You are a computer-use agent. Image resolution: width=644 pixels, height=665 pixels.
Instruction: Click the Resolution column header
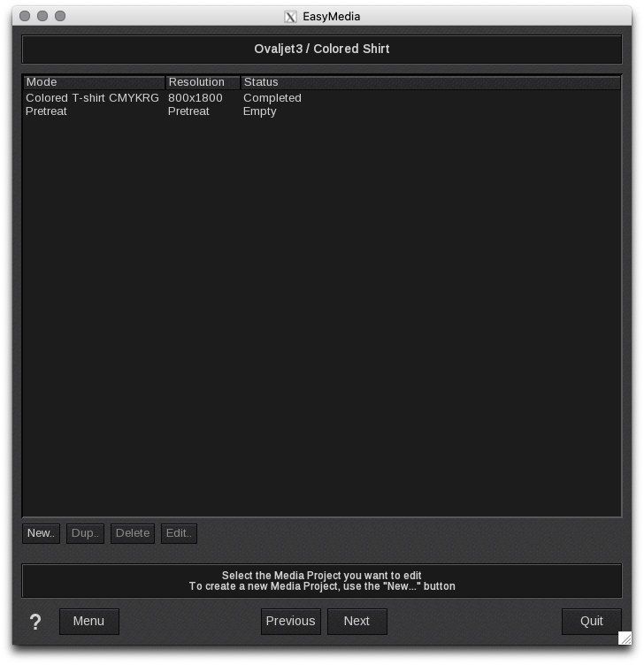(x=203, y=82)
